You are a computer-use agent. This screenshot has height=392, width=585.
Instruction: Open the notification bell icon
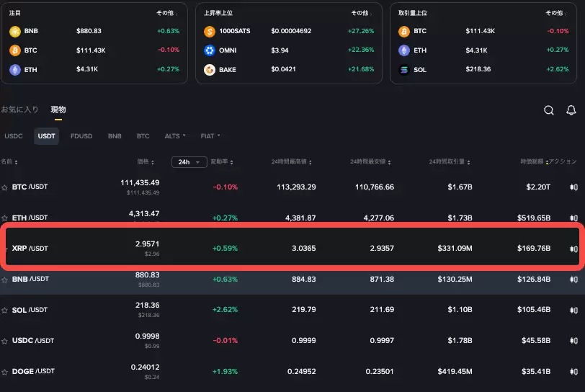point(571,110)
